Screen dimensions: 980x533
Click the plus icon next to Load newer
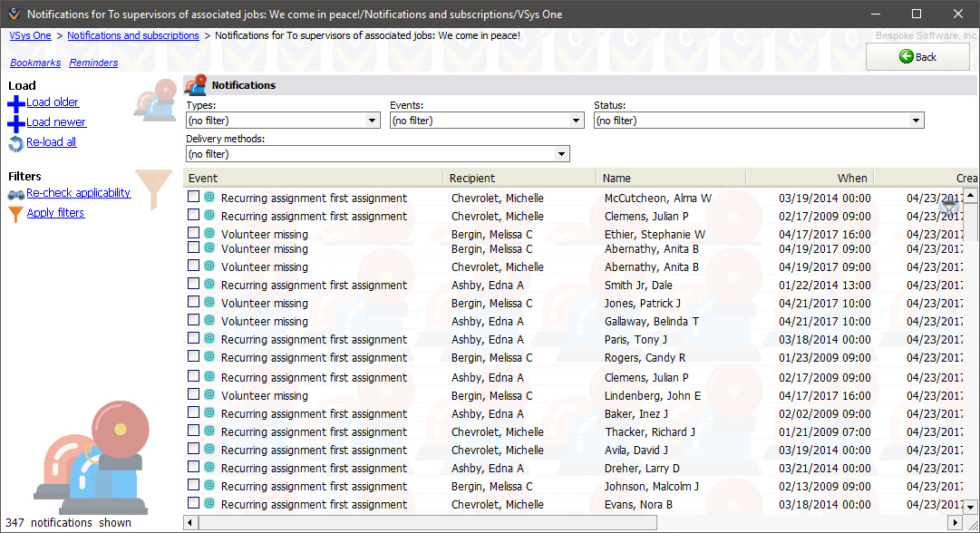coord(15,123)
